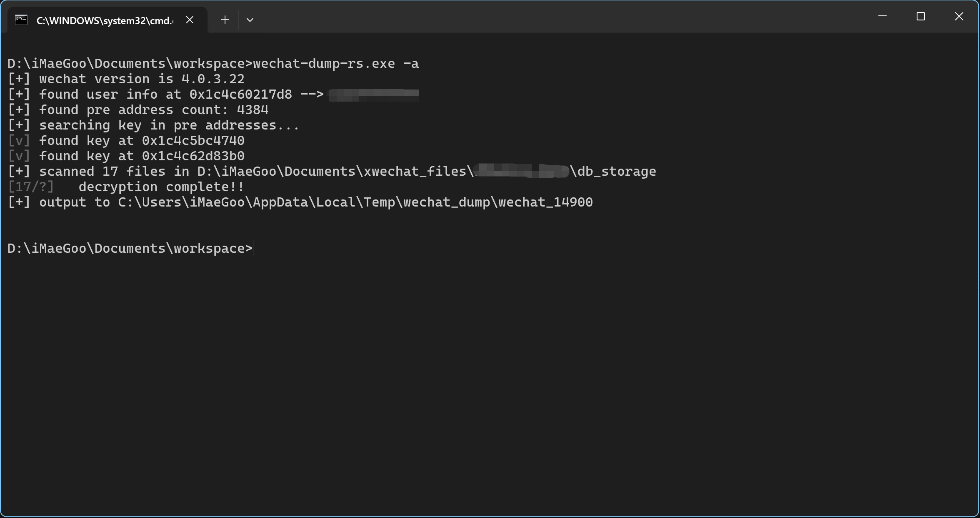Select the C:\WINDOWS\system32\cmd tab title

point(105,20)
